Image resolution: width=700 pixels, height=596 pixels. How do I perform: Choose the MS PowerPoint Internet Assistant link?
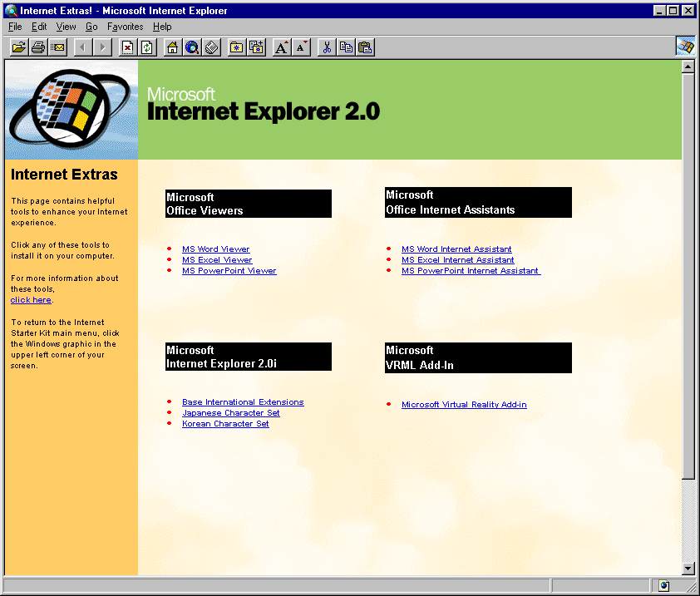click(x=471, y=270)
